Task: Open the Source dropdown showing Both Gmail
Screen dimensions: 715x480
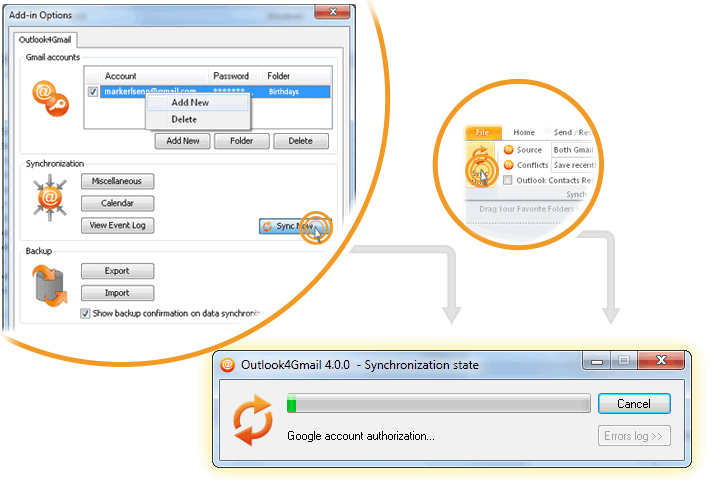Action: tap(574, 150)
